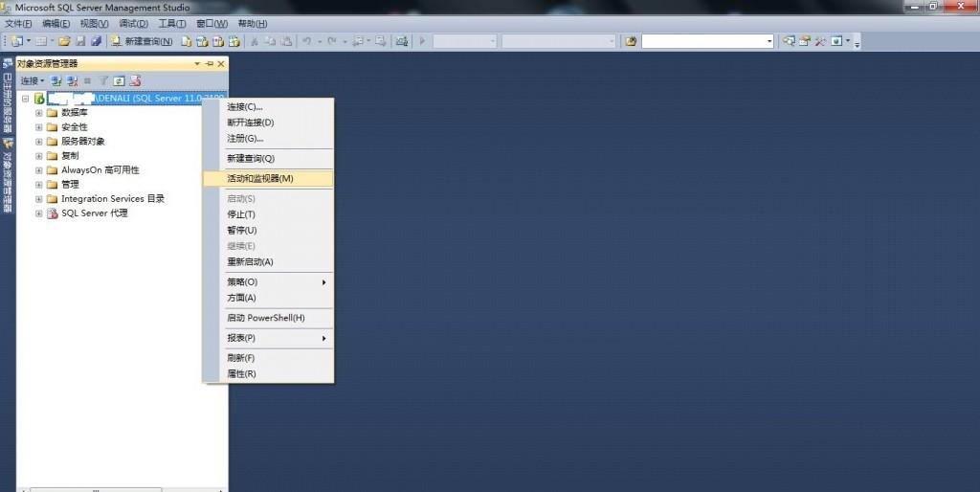Click the Activity Monitor toolbar icon
Viewport: 980px width, 492px height.
pos(402,41)
